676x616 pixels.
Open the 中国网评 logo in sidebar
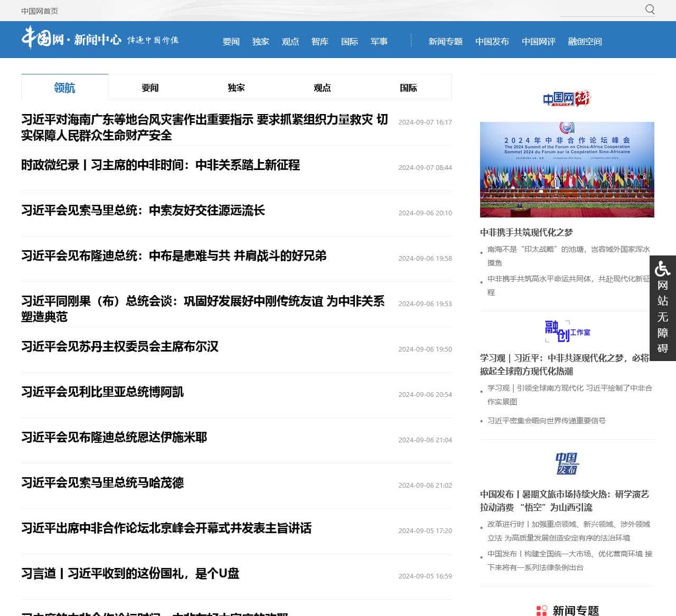click(x=567, y=98)
